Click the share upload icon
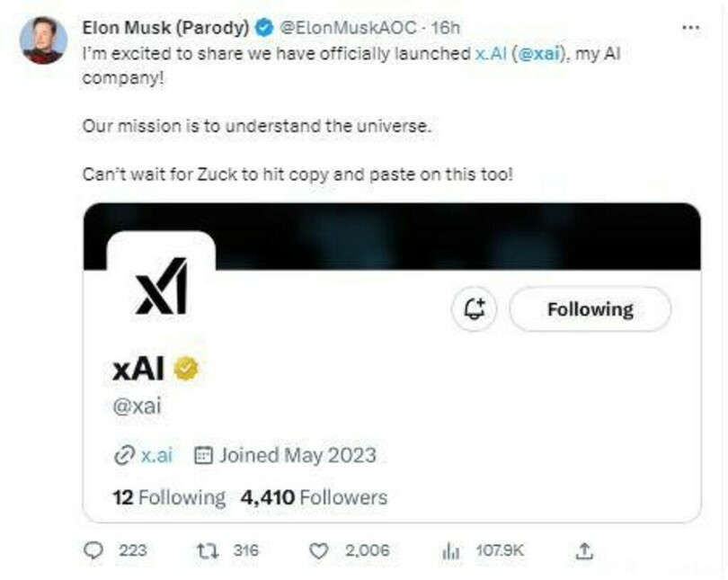 pyautogui.click(x=585, y=550)
